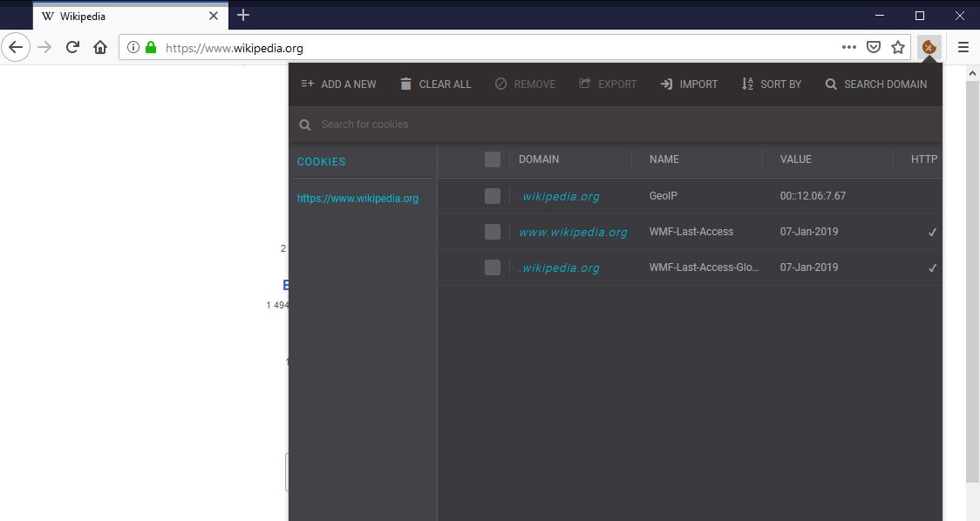Select https://www.wikipedia.org in the cookies sidebar
Image resolution: width=980 pixels, height=521 pixels.
[x=357, y=198]
